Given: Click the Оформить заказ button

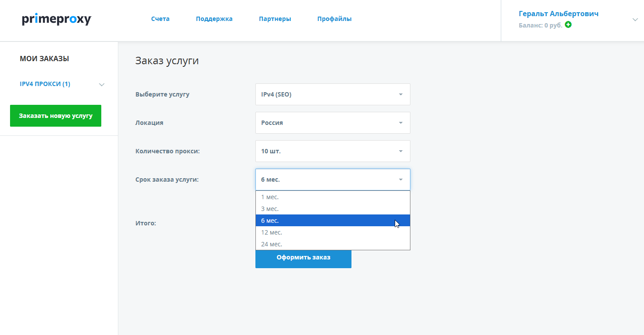Looking at the screenshot, I should (303, 259).
